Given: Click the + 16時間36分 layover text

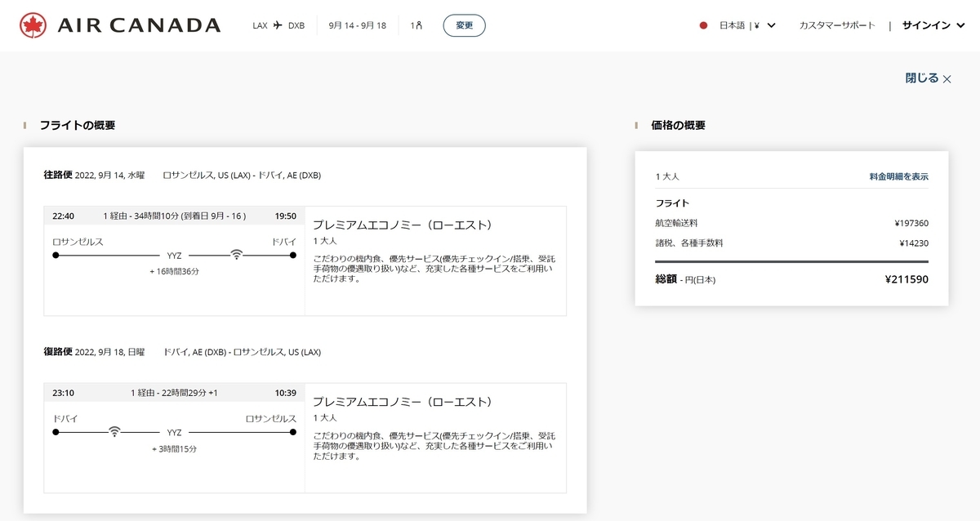Looking at the screenshot, I should click(x=174, y=271).
